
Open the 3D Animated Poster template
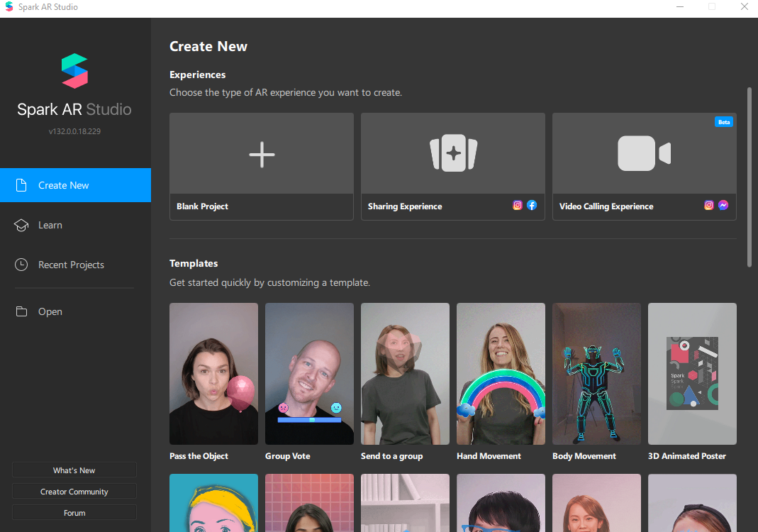click(692, 374)
